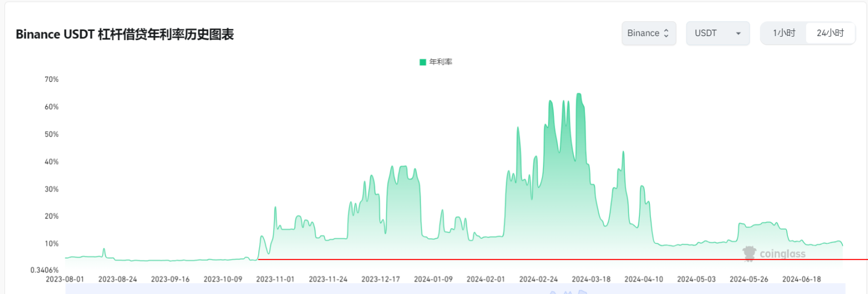This screenshot has width=868, height=294.
Task: Open the USDT coin dropdown
Action: [x=718, y=33]
